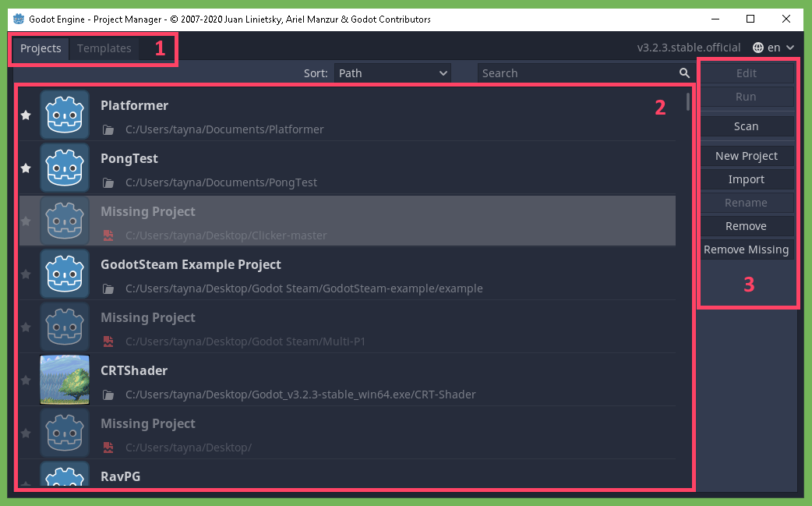812x506 pixels.
Task: Click the Run button
Action: (747, 97)
